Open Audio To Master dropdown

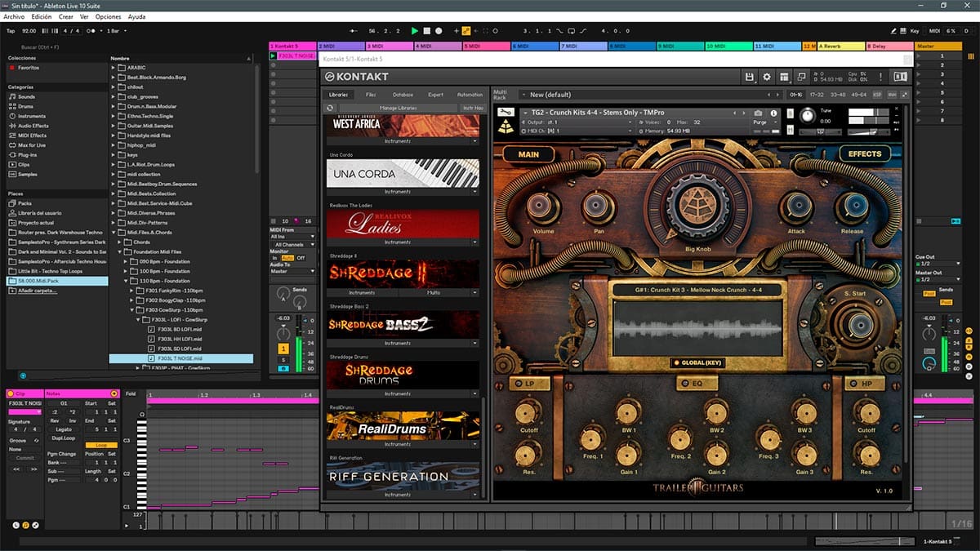point(292,272)
